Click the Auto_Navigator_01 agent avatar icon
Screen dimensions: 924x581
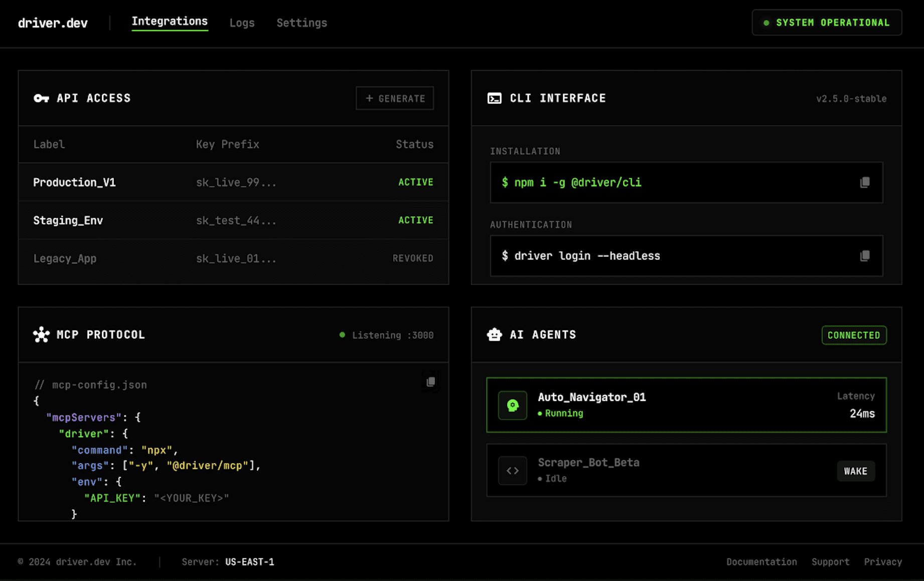coord(512,405)
